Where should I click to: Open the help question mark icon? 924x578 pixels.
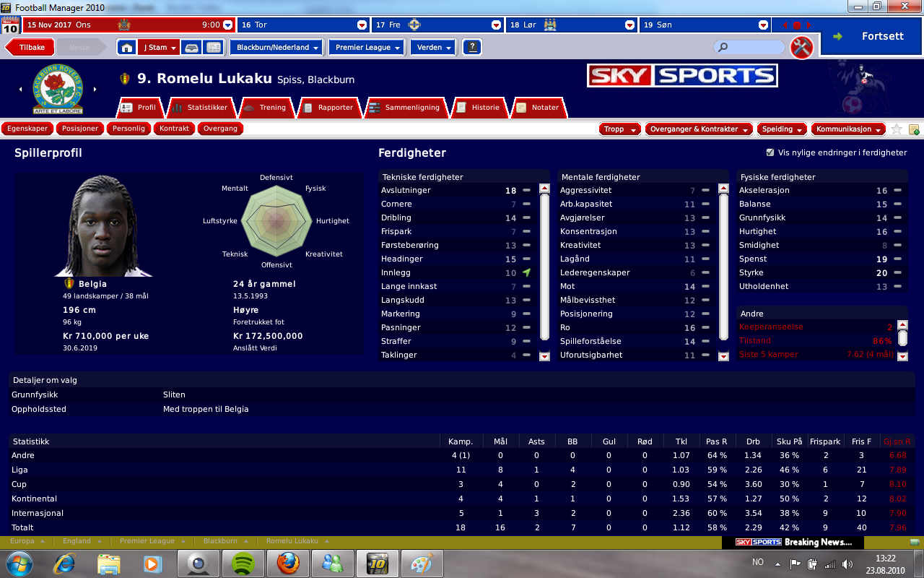coord(472,48)
